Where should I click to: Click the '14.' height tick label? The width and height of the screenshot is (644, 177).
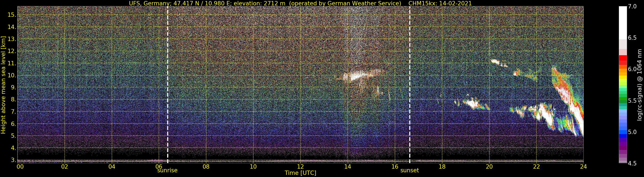pos(12,27)
